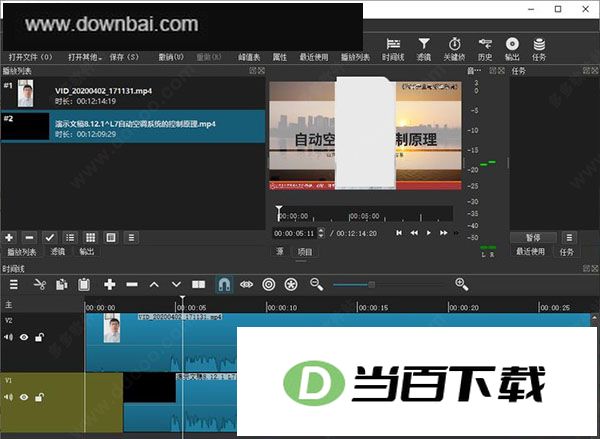Open the 关键帧 keyframes stopwatch icon
The image size is (600, 439).
[x=454, y=44]
